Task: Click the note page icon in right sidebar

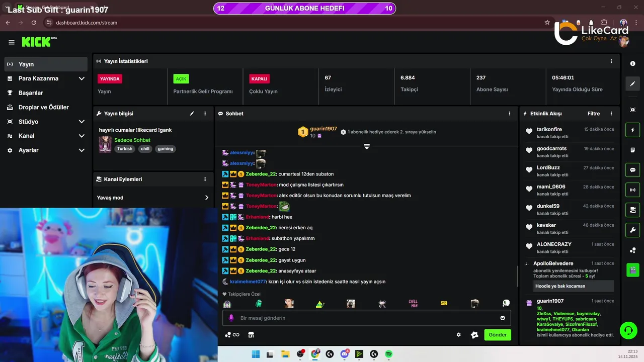Action: [632, 150]
